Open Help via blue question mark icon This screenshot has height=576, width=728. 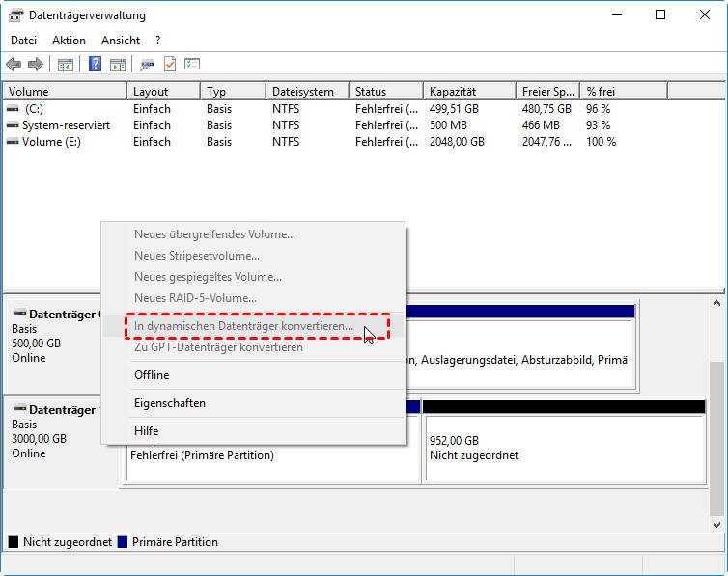pos(95,64)
